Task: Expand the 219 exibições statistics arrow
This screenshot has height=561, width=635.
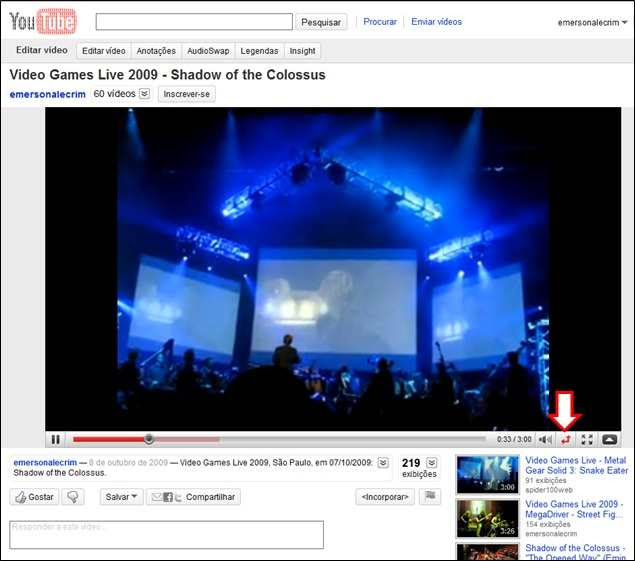Action: (432, 463)
